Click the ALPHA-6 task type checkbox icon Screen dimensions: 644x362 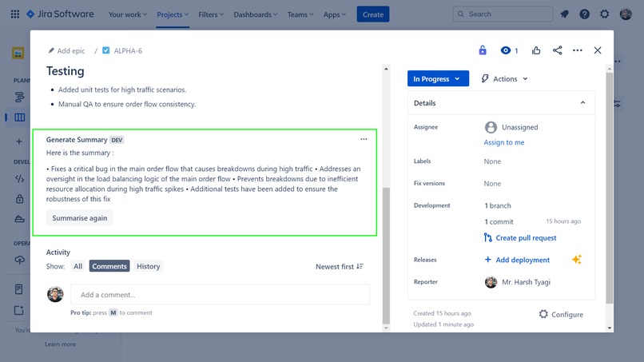(x=106, y=50)
